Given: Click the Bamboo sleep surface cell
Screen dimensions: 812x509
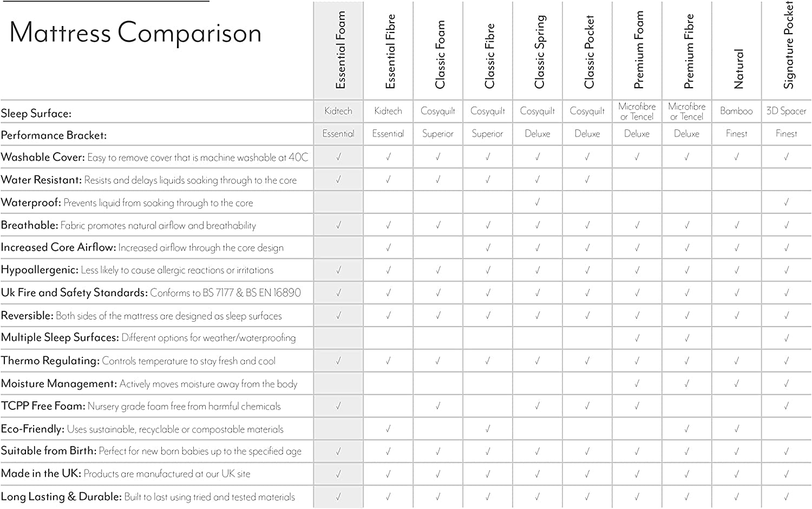Looking at the screenshot, I should click(736, 111).
